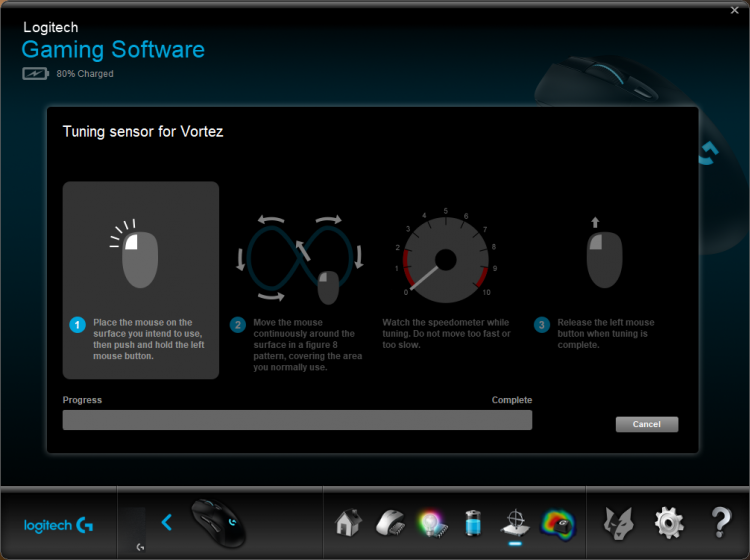Viewport: 750px width, 560px height.
Task: Open the help question mark icon
Action: 721,523
